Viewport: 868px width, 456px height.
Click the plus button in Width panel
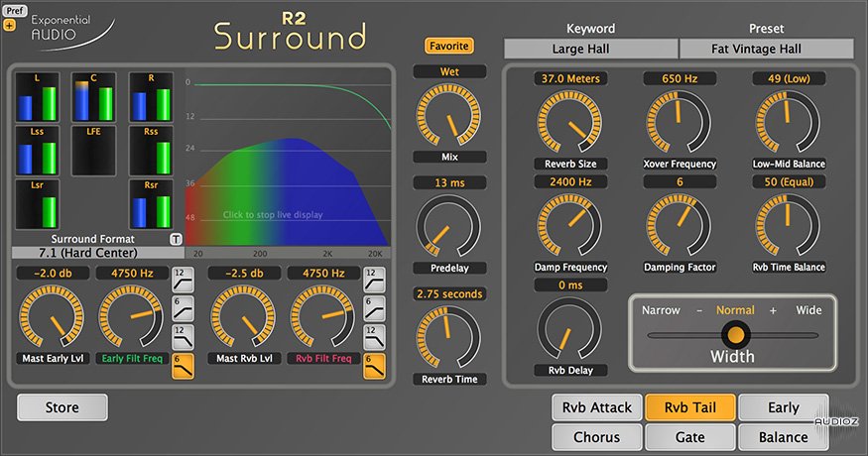[x=774, y=311]
